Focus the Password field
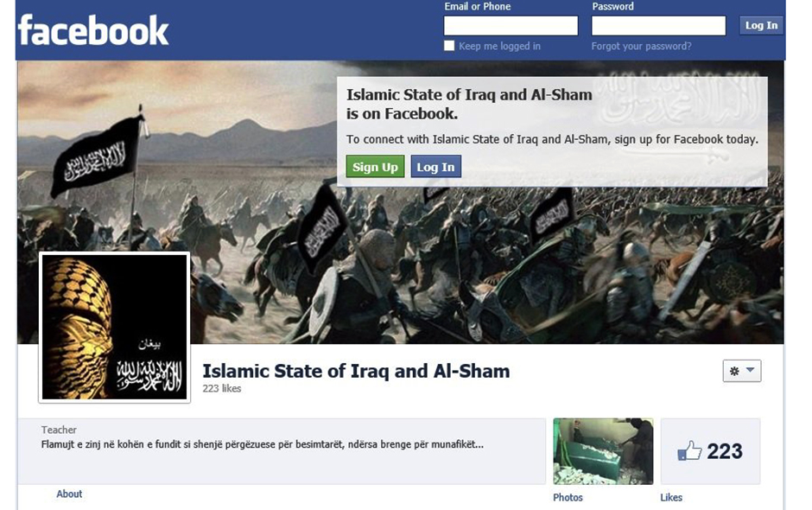The width and height of the screenshot is (812, 510). click(659, 25)
